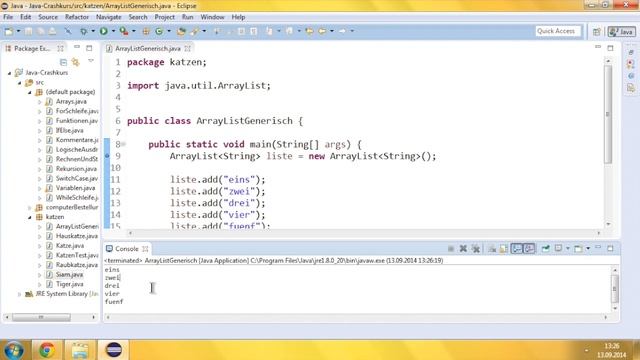Open the Refactor menu
The height and width of the screenshot is (360, 640).
(x=77, y=17)
